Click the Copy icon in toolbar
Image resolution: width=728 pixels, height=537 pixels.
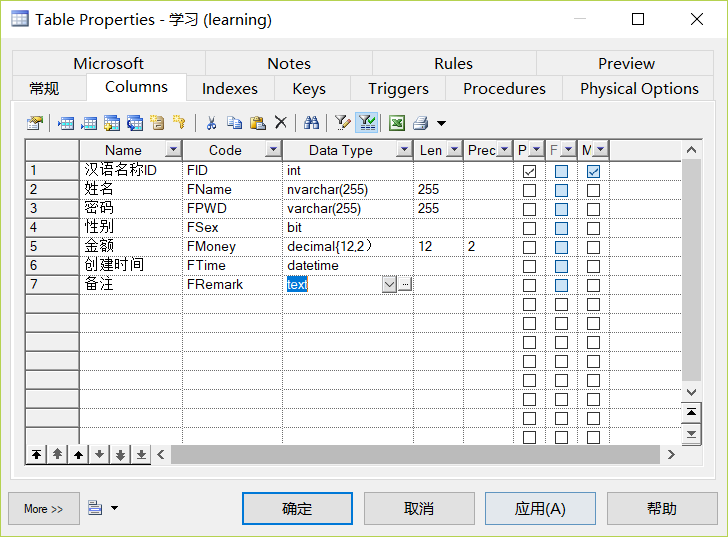click(x=234, y=123)
